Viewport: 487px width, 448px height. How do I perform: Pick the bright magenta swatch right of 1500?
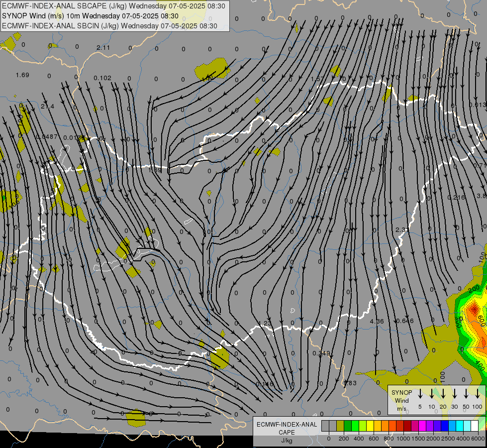click(422, 426)
